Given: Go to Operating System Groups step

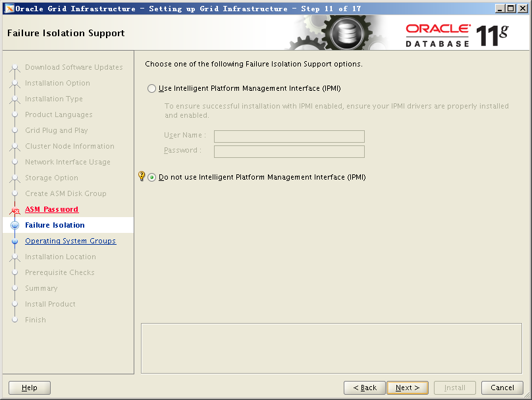Looking at the screenshot, I should pyautogui.click(x=70, y=241).
